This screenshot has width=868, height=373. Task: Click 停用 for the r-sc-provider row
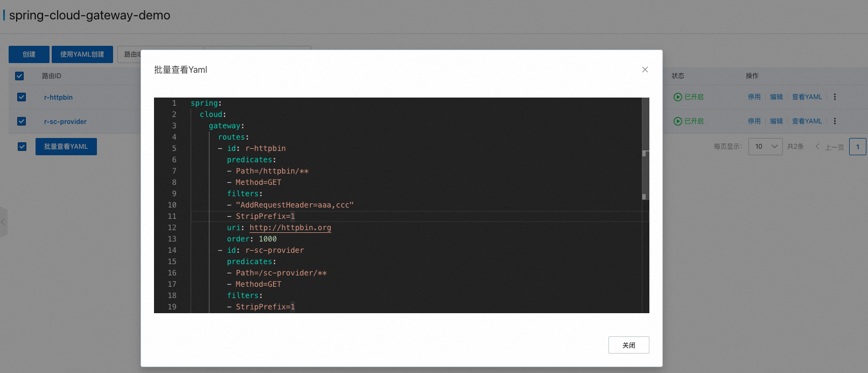tap(754, 121)
